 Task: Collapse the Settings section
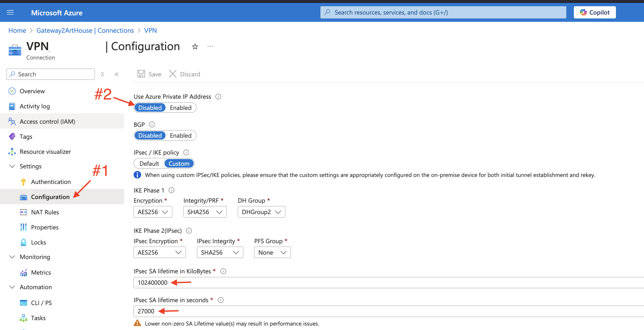pos(12,166)
